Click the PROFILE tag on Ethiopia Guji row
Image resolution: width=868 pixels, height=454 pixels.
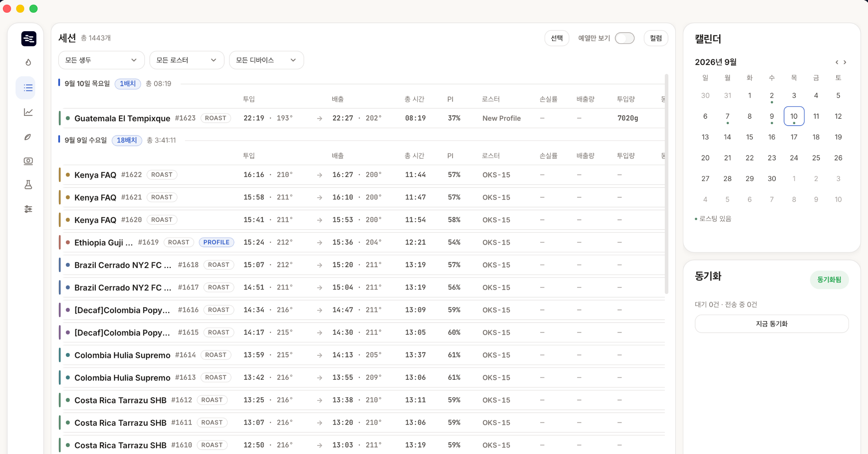point(216,242)
